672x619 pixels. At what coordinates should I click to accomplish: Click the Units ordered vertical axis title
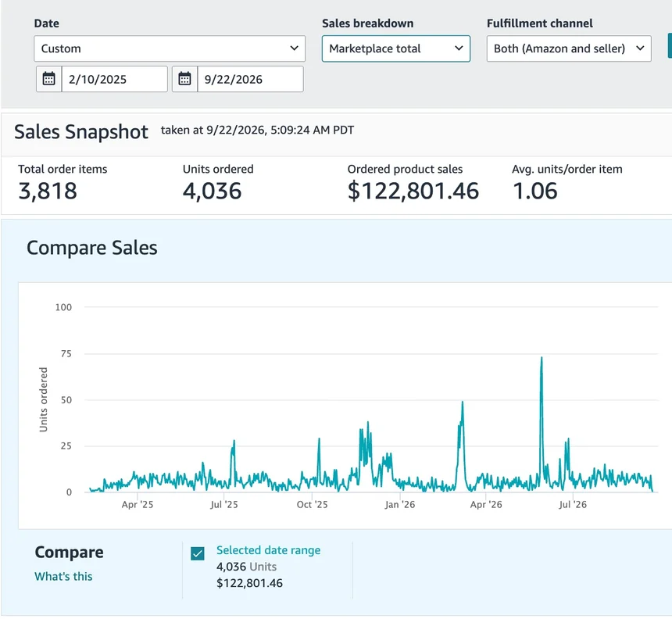coord(43,399)
